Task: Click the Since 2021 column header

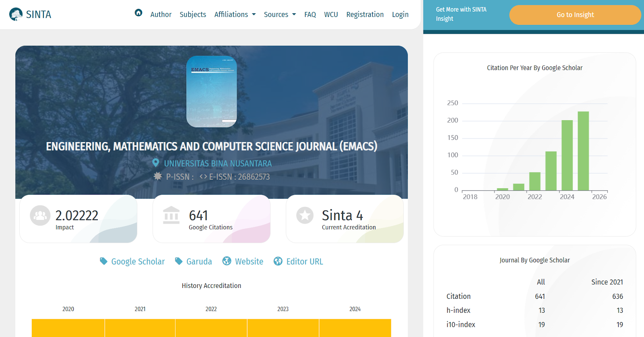Action: coord(607,282)
